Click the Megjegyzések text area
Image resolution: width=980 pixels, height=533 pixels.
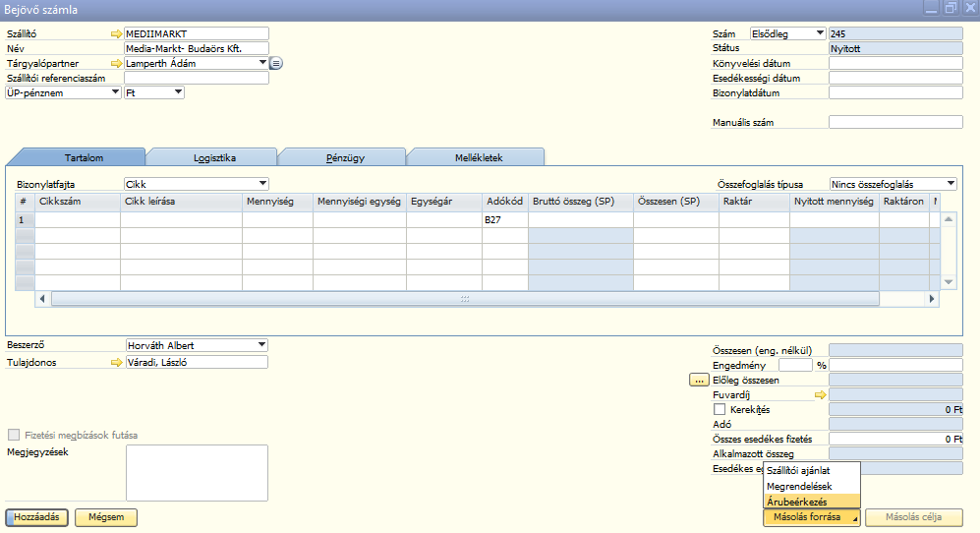pos(197,473)
